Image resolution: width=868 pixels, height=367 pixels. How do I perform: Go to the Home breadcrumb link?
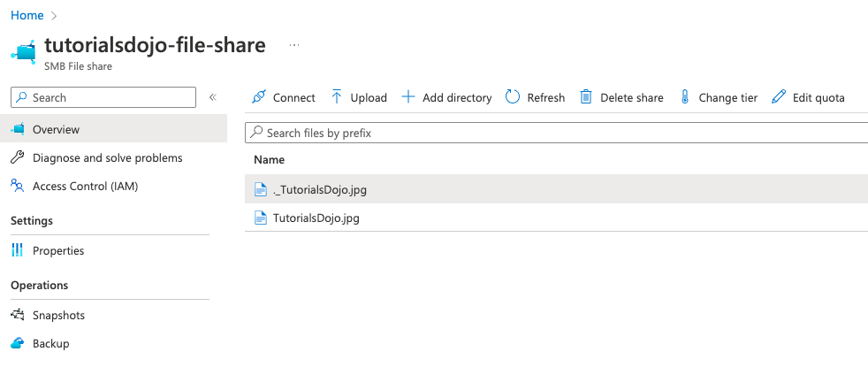(27, 15)
